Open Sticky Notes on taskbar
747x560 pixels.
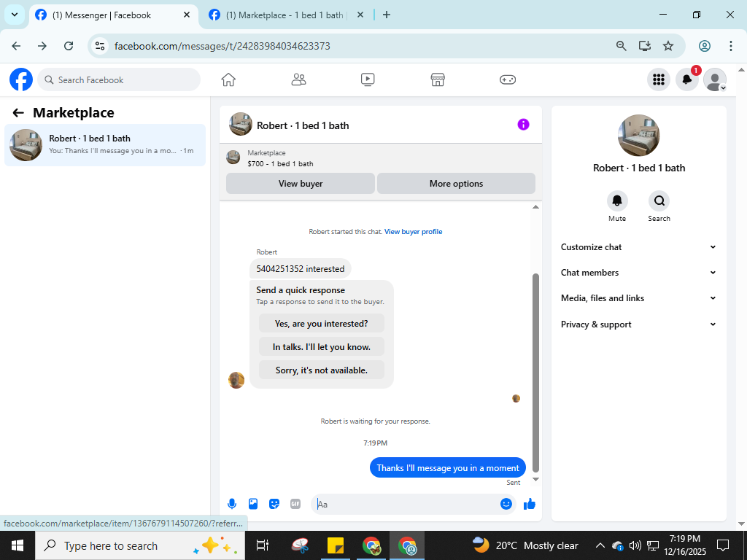tap(336, 545)
